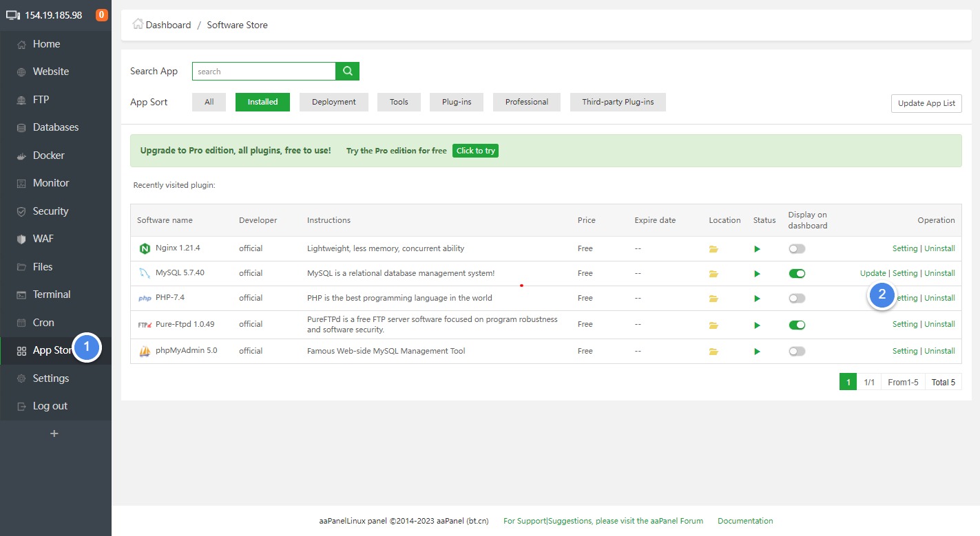Image resolution: width=980 pixels, height=536 pixels.
Task: Select the Professional app sort tab
Action: click(x=527, y=102)
